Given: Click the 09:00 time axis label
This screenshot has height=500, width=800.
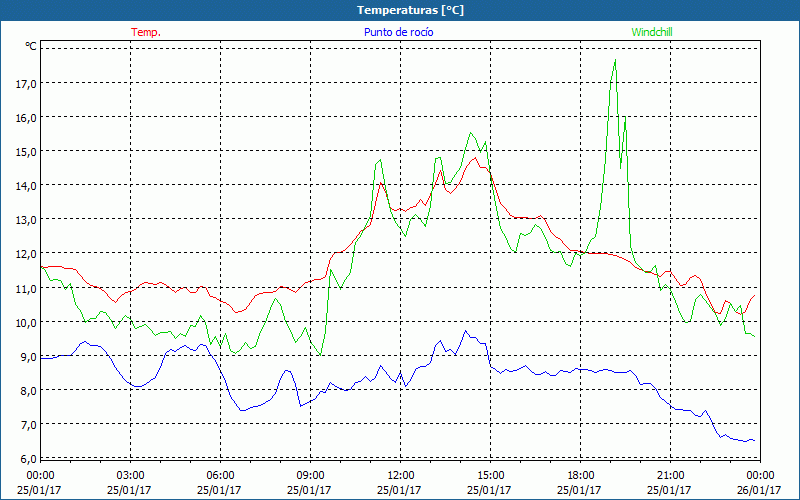Looking at the screenshot, I should (310, 476).
